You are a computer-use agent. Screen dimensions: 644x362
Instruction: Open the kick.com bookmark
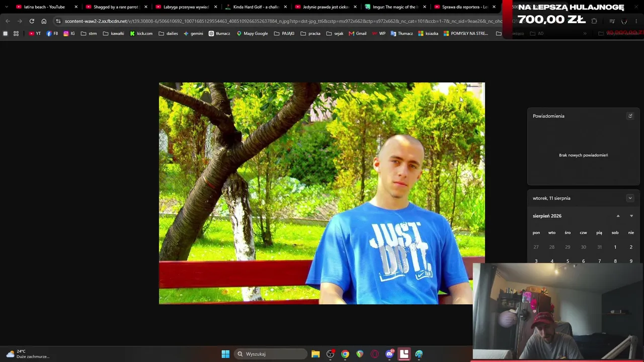pos(141,34)
